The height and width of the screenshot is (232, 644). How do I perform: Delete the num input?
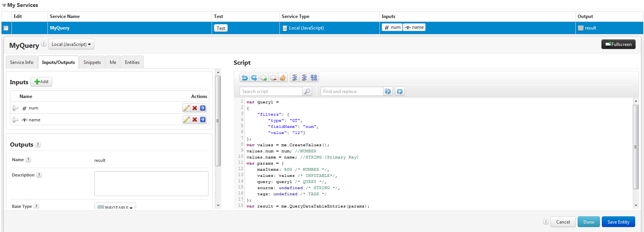[195, 108]
